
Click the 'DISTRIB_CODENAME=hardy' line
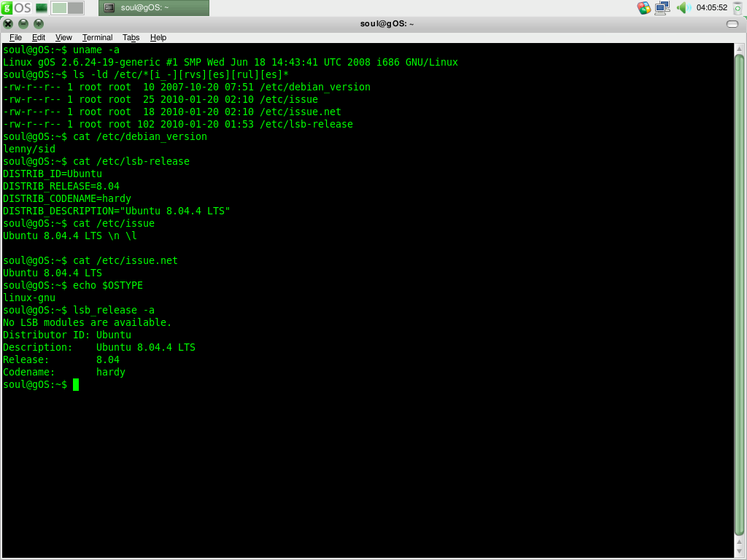[67, 198]
